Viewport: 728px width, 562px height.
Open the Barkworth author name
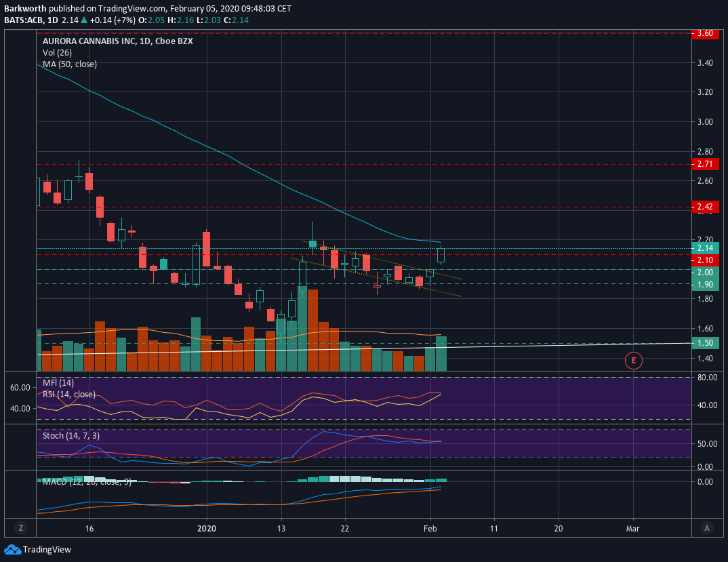[x=26, y=8]
